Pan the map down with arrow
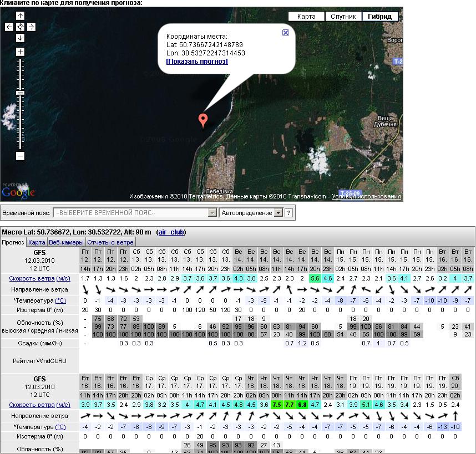The image size is (476, 454). click(x=20, y=38)
